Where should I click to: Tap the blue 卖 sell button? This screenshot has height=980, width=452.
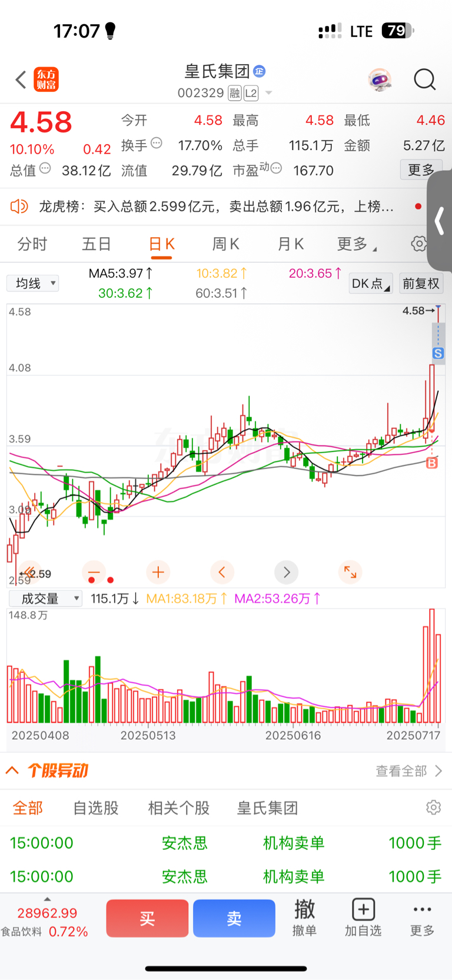(x=234, y=918)
